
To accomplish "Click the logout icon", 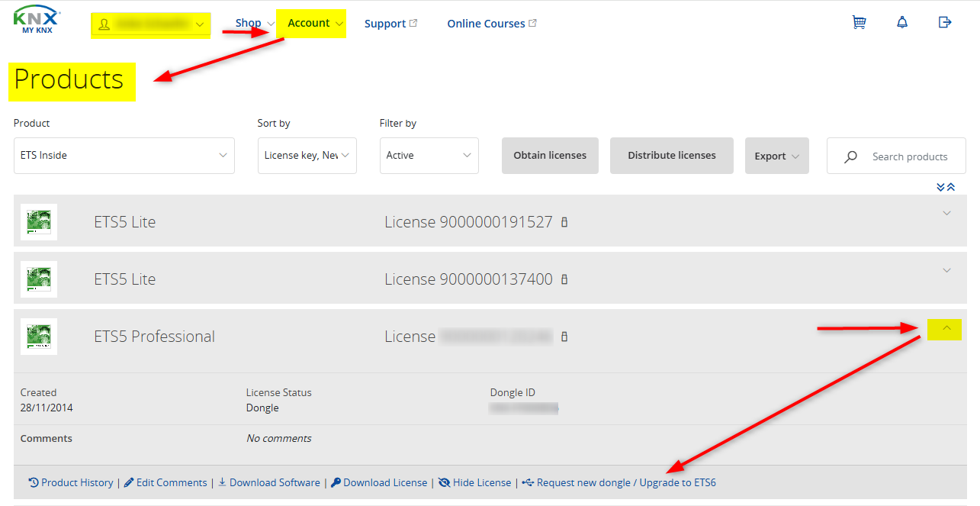I will (945, 22).
